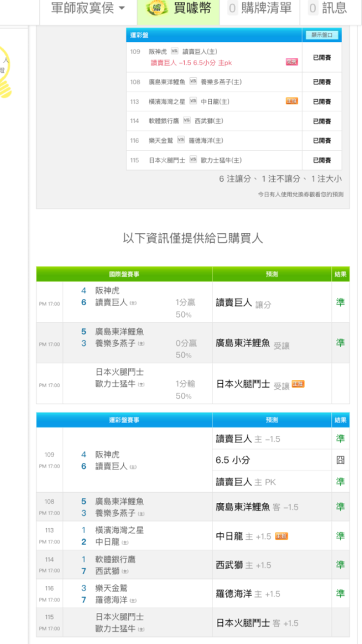362x644 pixels.
Task: Click 已開賽 status in row 109
Action: click(321, 57)
